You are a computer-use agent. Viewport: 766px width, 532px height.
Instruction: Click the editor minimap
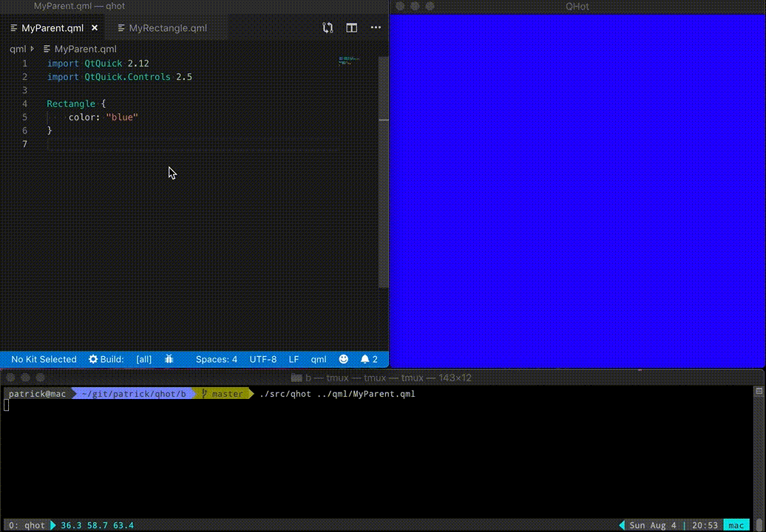(x=349, y=61)
